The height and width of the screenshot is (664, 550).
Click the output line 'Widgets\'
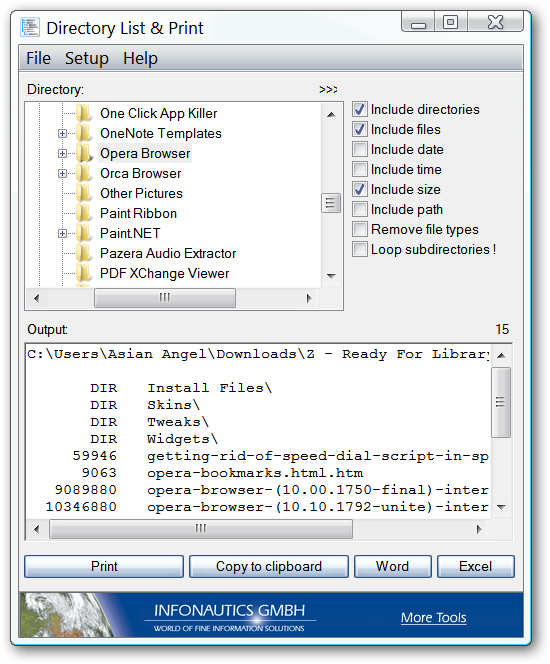click(x=182, y=439)
